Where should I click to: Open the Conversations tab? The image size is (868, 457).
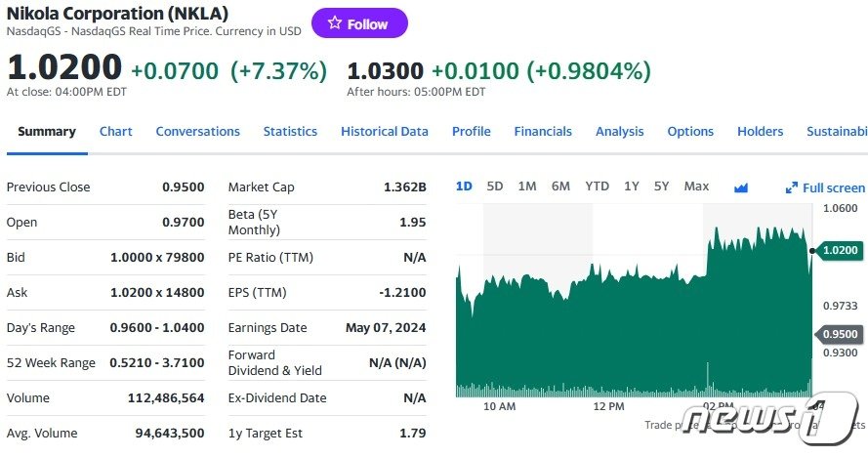pos(197,131)
